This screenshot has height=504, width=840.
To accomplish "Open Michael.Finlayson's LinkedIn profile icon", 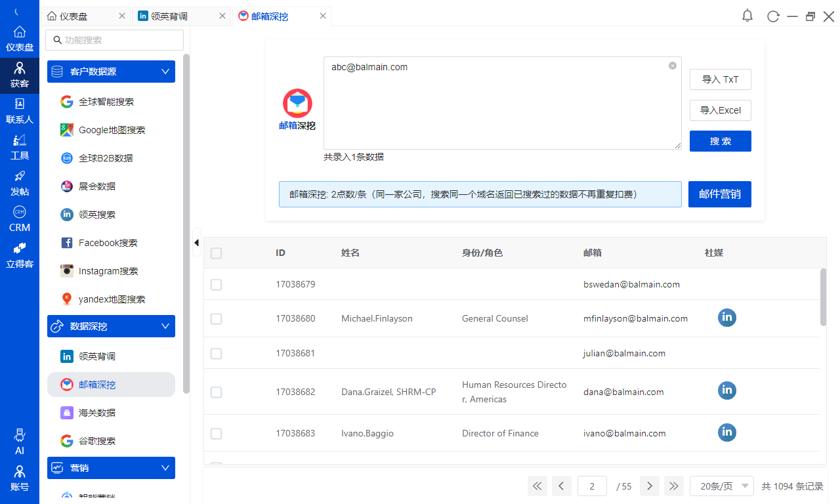I will point(726,318).
